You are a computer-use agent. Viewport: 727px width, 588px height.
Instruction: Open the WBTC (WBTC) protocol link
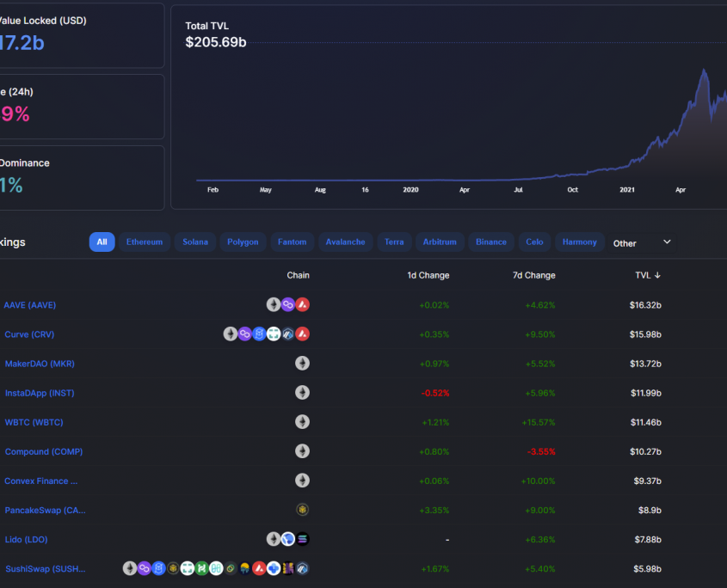click(x=34, y=422)
